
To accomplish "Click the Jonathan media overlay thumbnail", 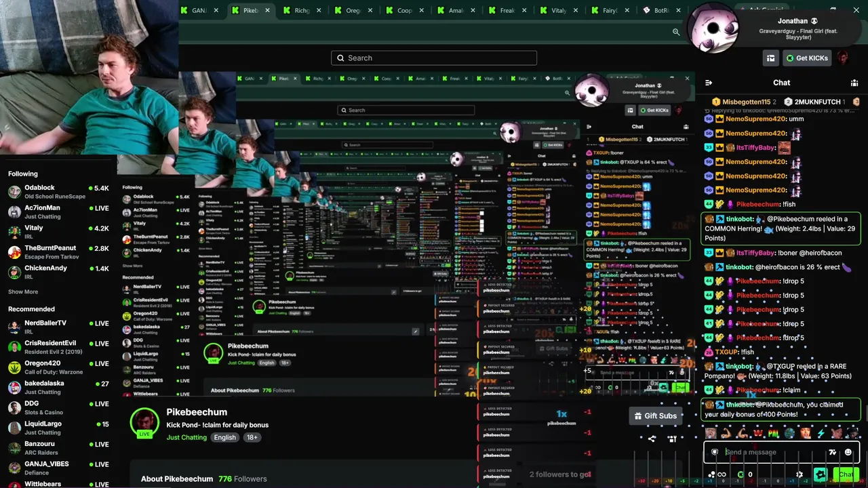I will (714, 28).
